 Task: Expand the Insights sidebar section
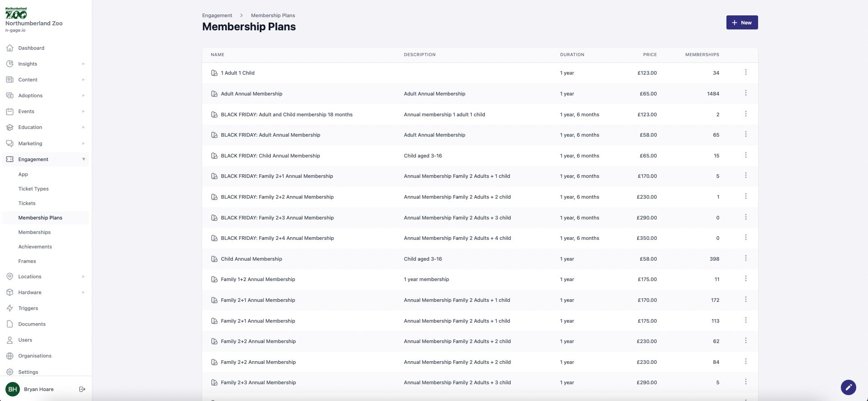pyautogui.click(x=83, y=64)
